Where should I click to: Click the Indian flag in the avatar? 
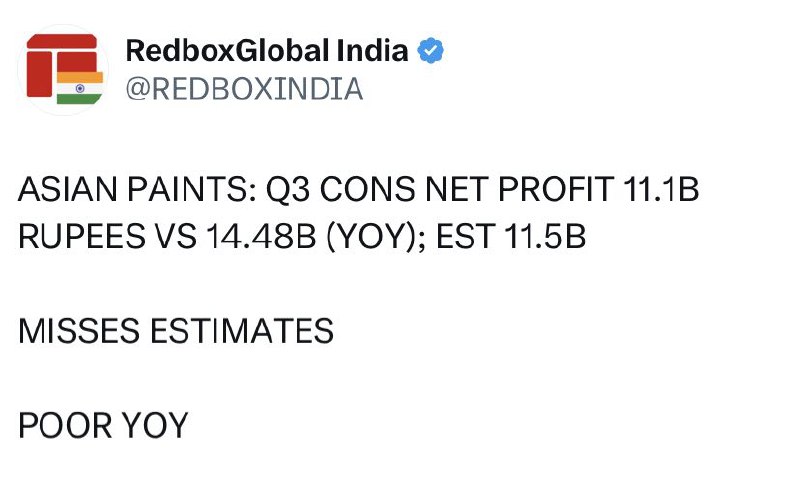pyautogui.click(x=80, y=88)
